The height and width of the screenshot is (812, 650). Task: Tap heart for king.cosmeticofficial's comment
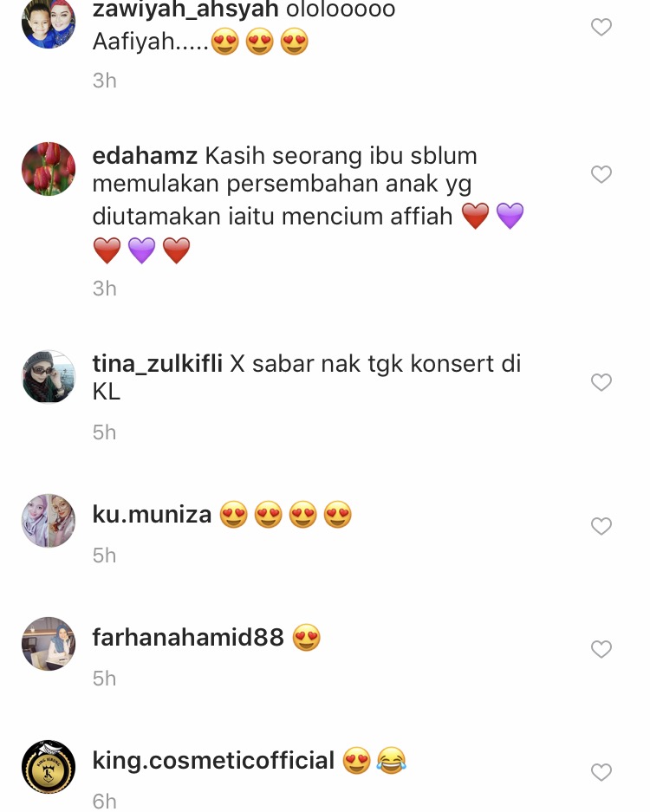pos(601,772)
